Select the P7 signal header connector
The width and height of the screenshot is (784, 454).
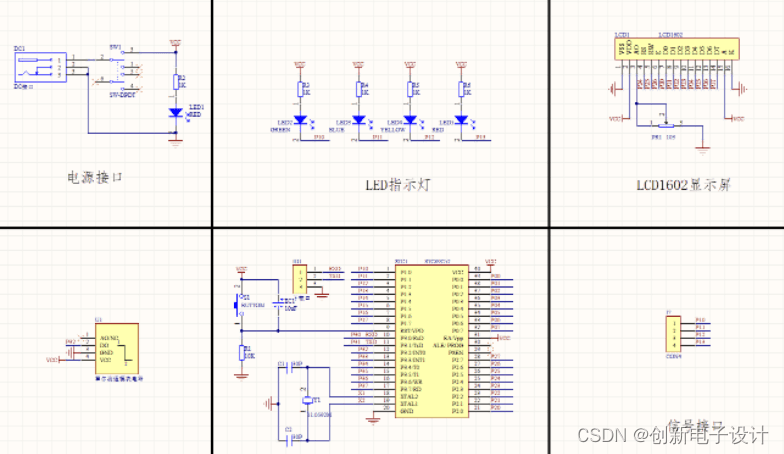point(673,334)
